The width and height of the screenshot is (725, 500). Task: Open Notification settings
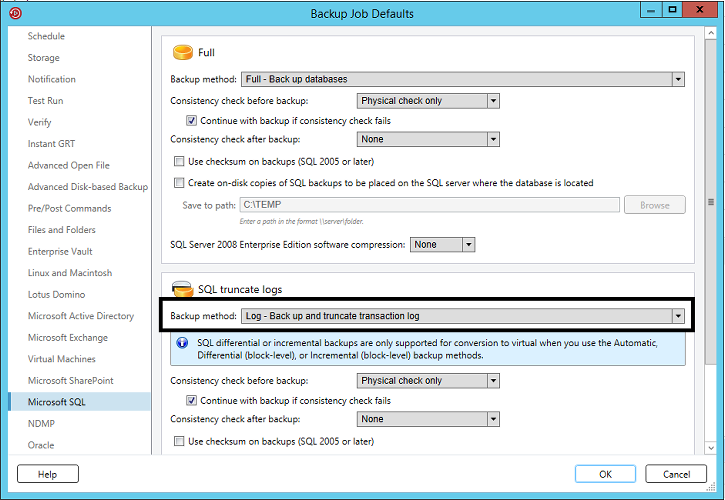(x=52, y=79)
